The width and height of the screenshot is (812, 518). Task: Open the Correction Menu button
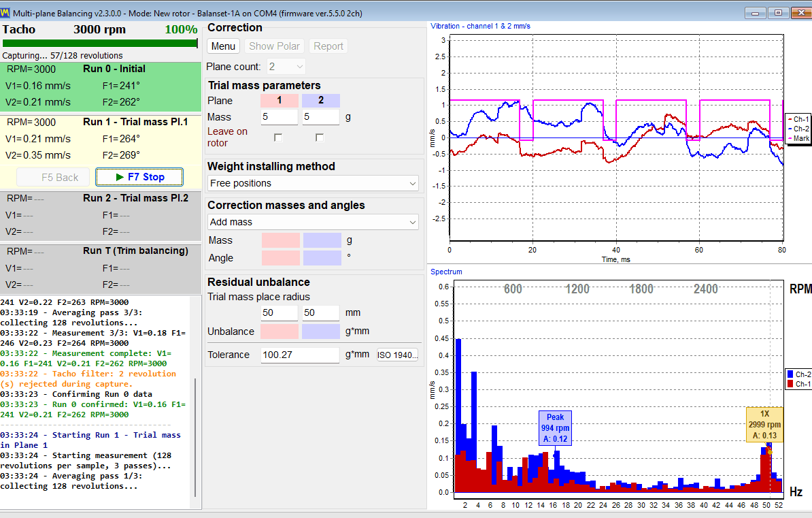[223, 46]
